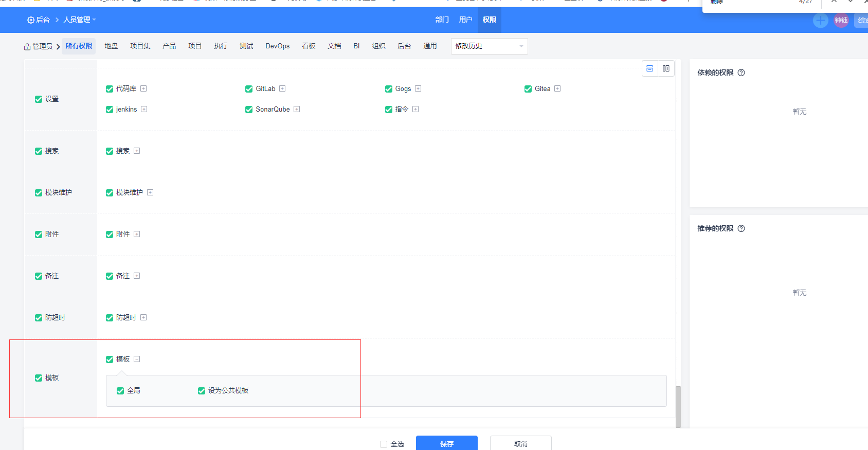Click the help icon beside 依赖的权限

741,73
